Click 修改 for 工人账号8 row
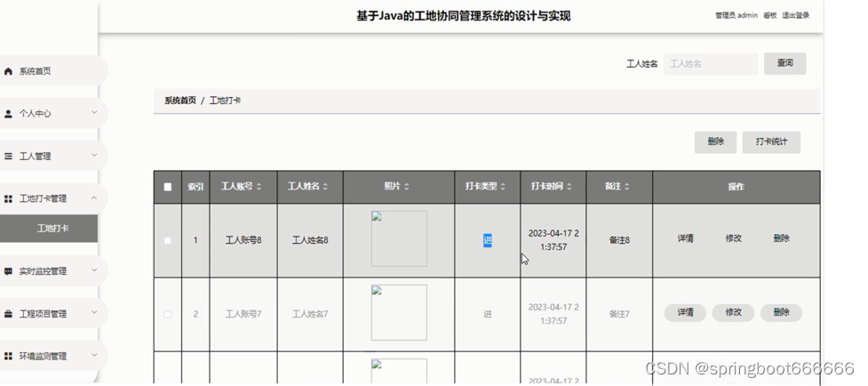 click(x=734, y=238)
